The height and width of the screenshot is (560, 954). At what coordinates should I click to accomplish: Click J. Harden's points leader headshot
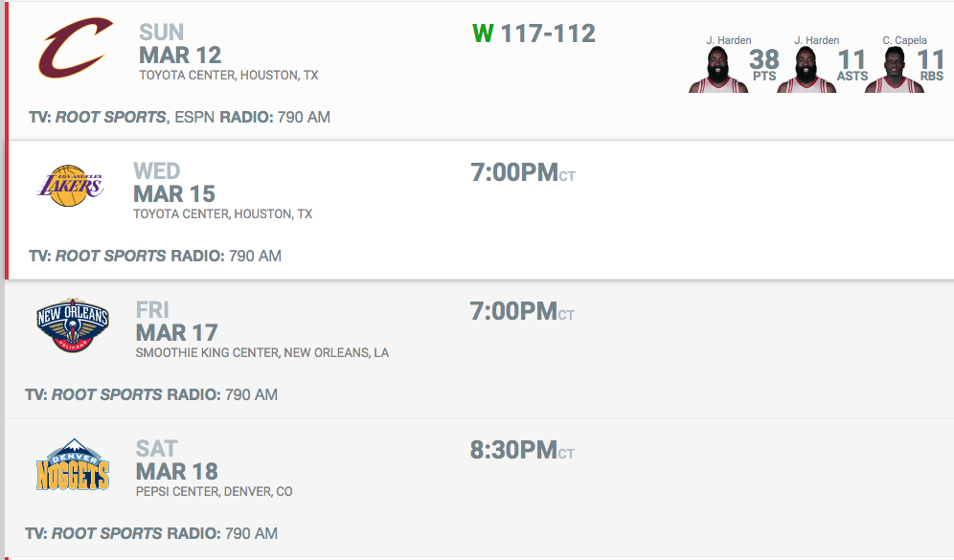[717, 71]
